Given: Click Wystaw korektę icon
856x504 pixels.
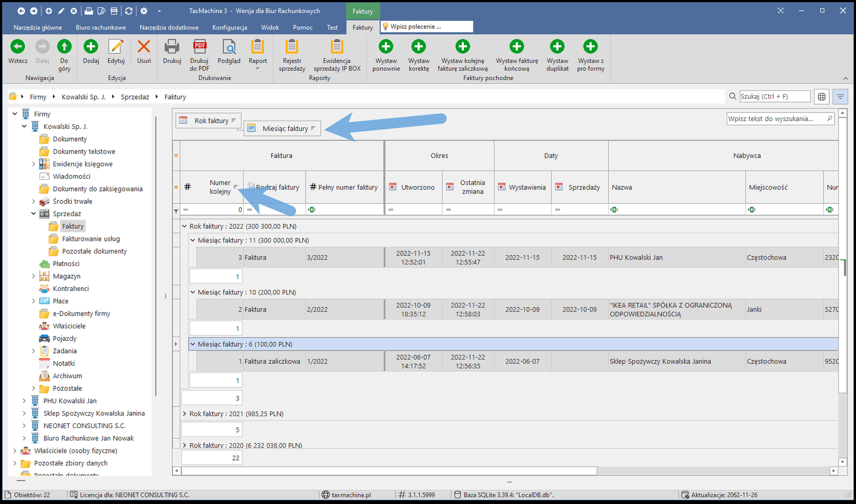Looking at the screenshot, I should point(418,48).
